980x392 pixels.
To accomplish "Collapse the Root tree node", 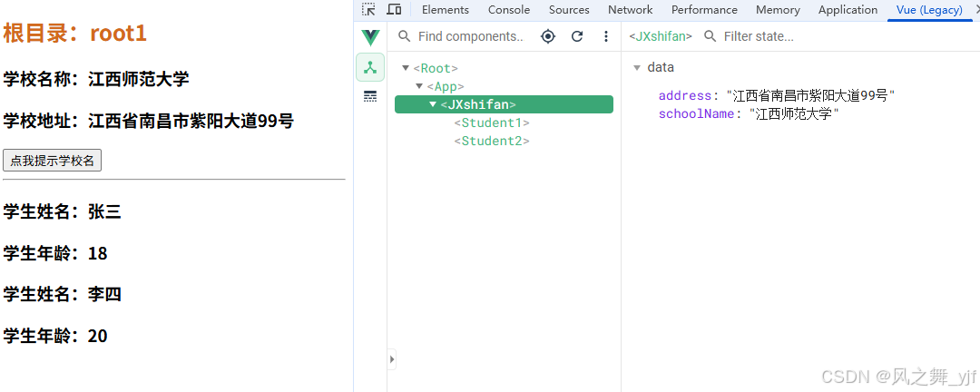I will 406,67.
